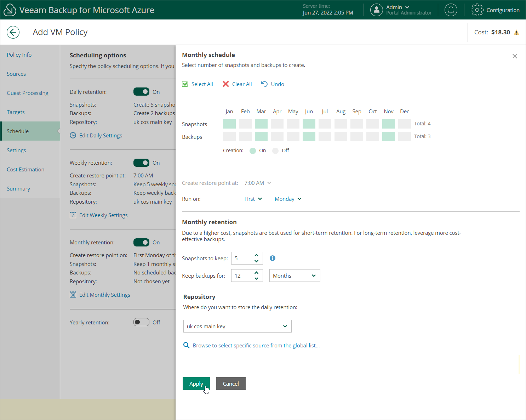Screen dimensions: 526x420
Task: Go to Sources step
Action: coord(16,74)
